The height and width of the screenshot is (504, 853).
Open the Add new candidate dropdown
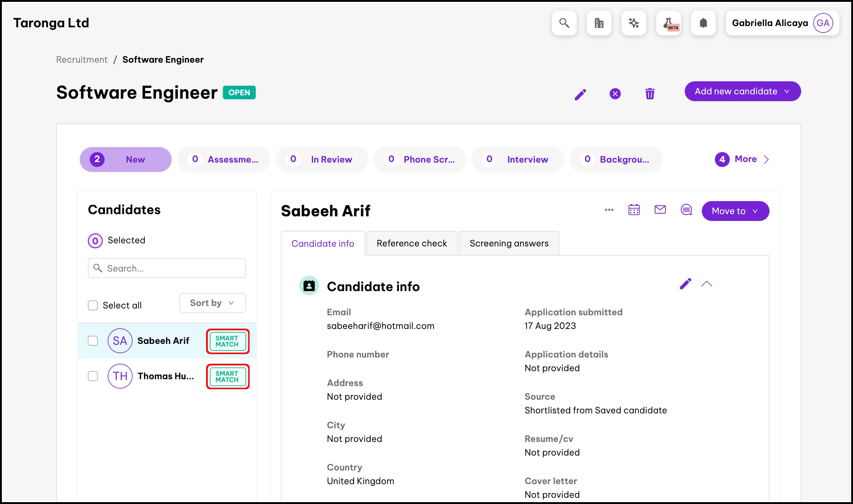pos(742,91)
